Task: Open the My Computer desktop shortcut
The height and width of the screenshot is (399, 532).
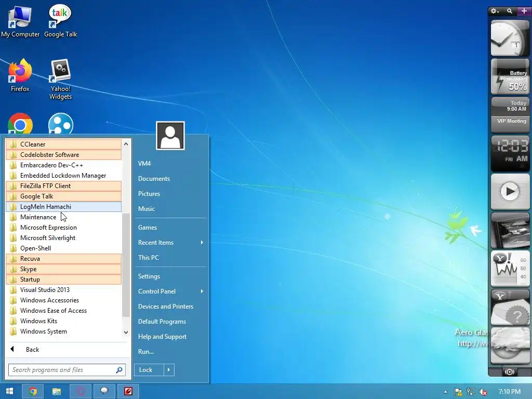Action: [20, 21]
